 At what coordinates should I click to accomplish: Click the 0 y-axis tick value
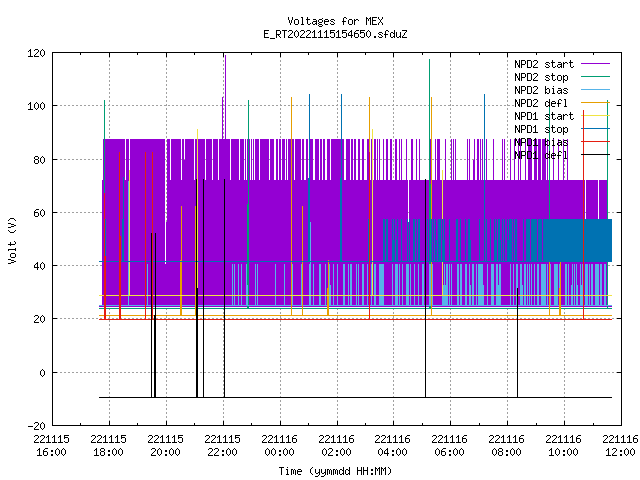click(42, 373)
